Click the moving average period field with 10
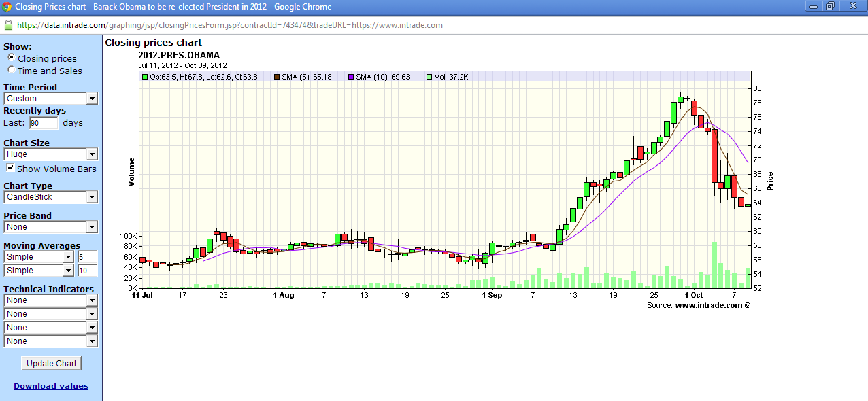868x401 pixels. tap(87, 271)
